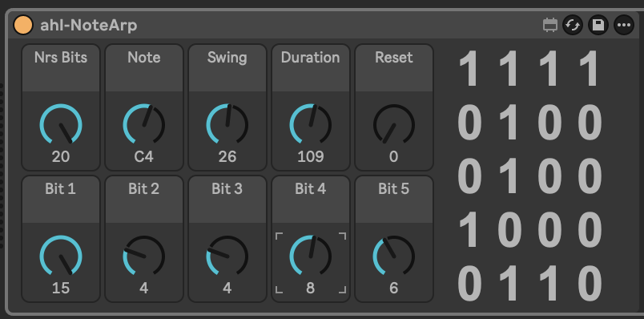Select the Bit 1 knob
This screenshot has height=319, width=644.
tap(61, 256)
